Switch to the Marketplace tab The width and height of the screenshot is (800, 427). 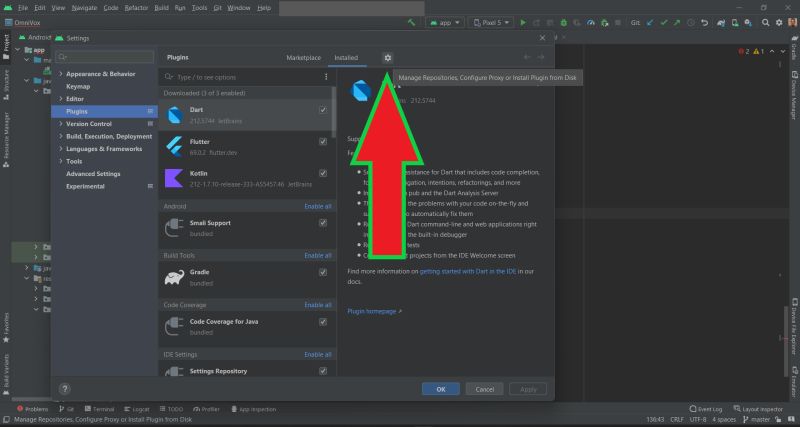click(x=304, y=58)
